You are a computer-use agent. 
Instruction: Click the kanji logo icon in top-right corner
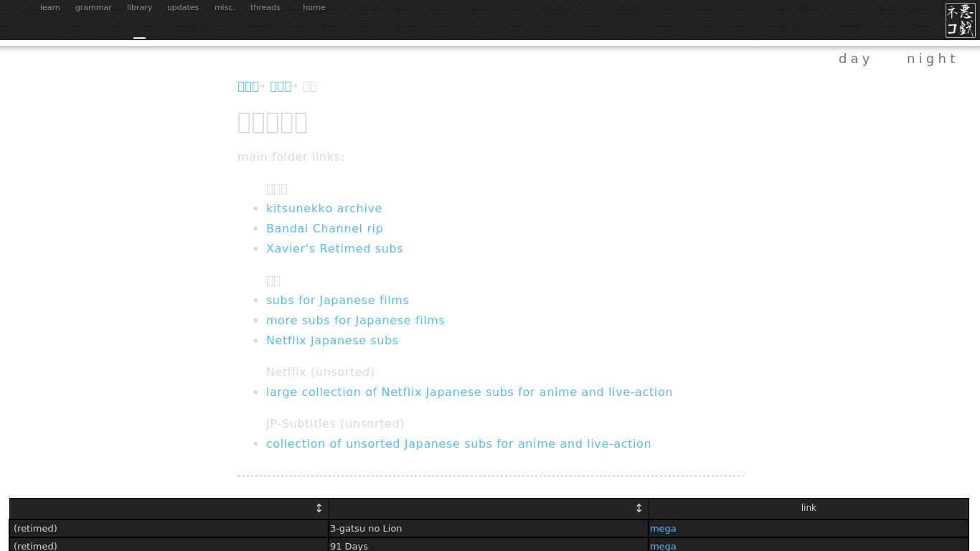point(960,20)
